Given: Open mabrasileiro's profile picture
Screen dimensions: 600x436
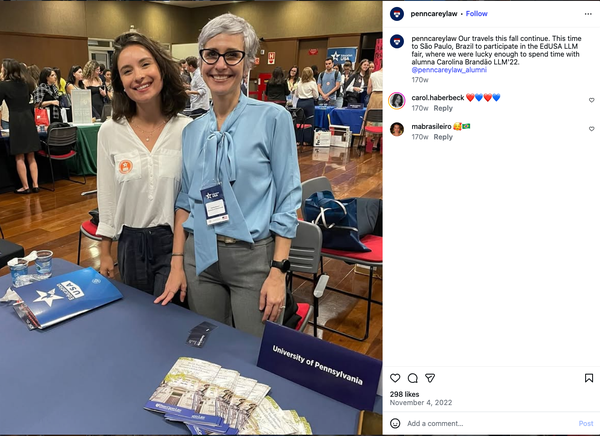Looking at the screenshot, I should coord(397,129).
